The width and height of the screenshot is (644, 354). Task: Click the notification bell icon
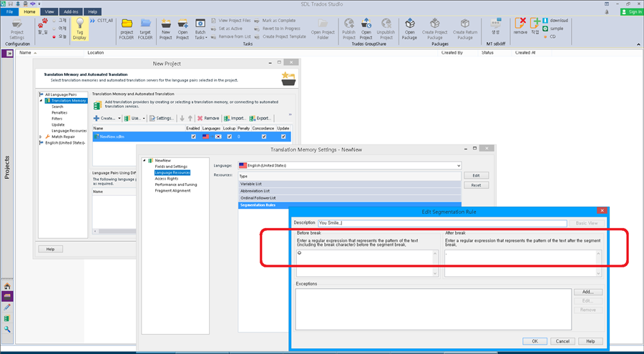click(x=607, y=12)
